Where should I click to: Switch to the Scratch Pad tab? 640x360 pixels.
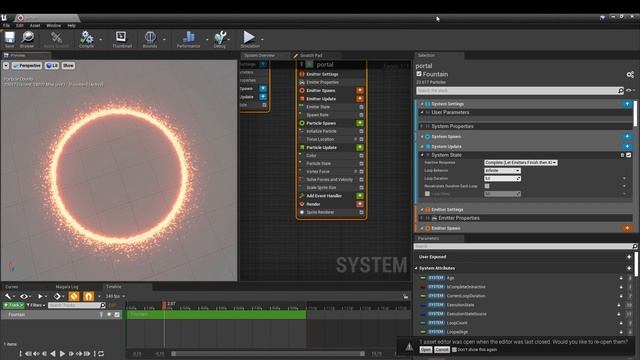tap(311, 56)
